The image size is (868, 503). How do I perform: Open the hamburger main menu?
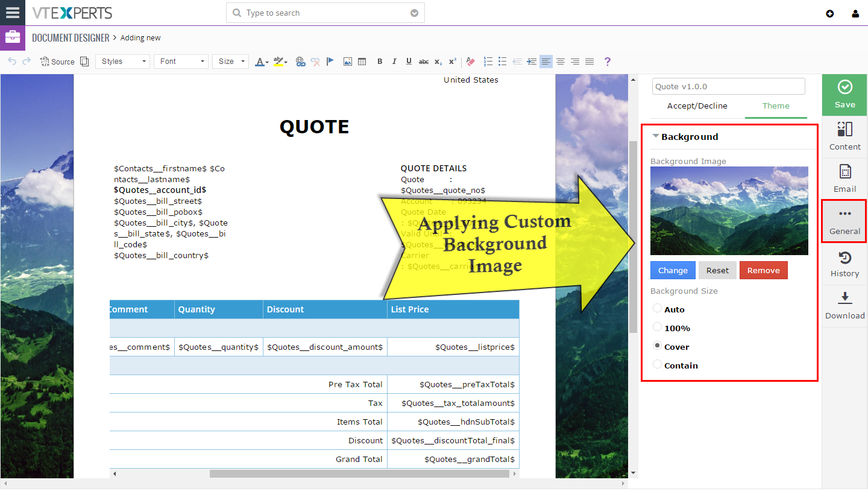[13, 13]
